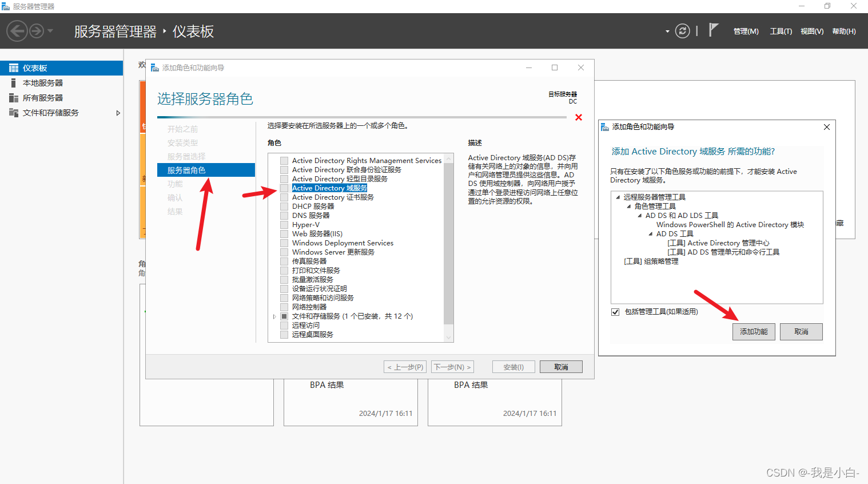This screenshot has height=484, width=868.
Task: Select 服务器角色 wizard step
Action: coord(206,170)
